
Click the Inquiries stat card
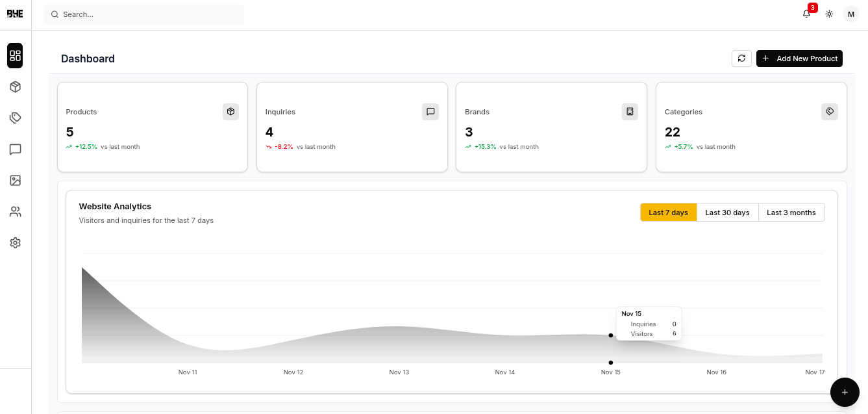tap(352, 127)
